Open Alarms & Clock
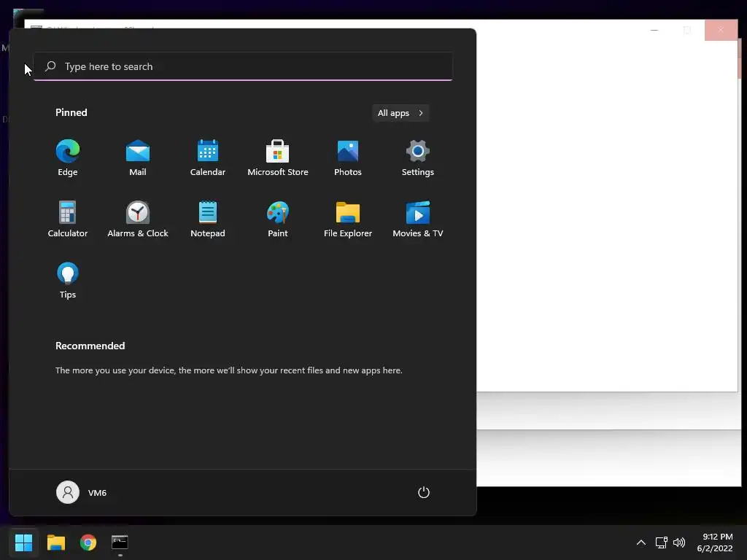 tap(138, 219)
